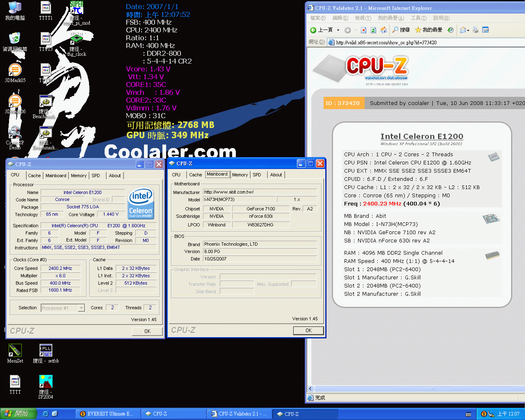525x420 pixels.
Task: Select the MemSet desktop icon
Action: (15, 354)
